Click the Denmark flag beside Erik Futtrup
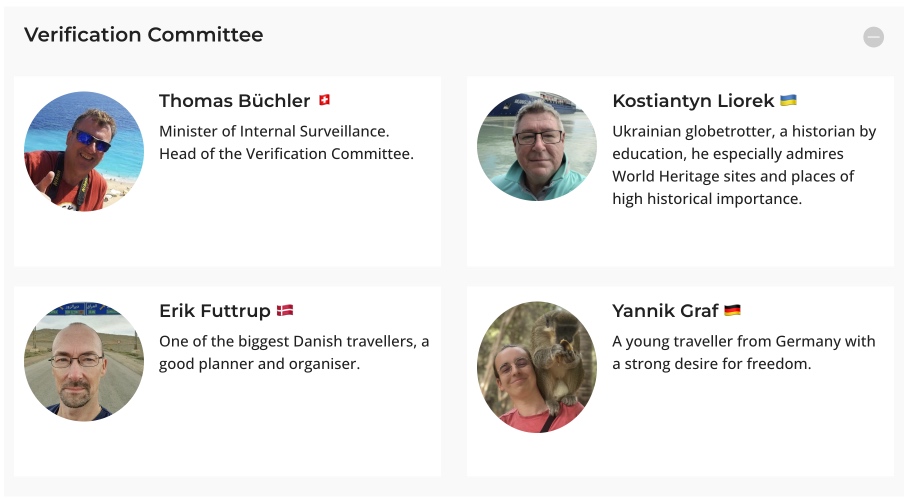 point(285,311)
